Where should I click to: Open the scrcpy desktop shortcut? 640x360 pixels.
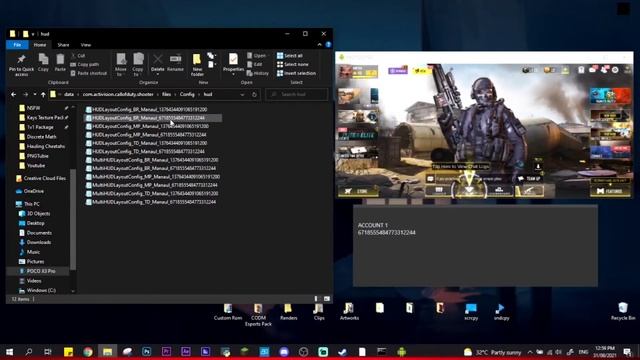(471, 311)
